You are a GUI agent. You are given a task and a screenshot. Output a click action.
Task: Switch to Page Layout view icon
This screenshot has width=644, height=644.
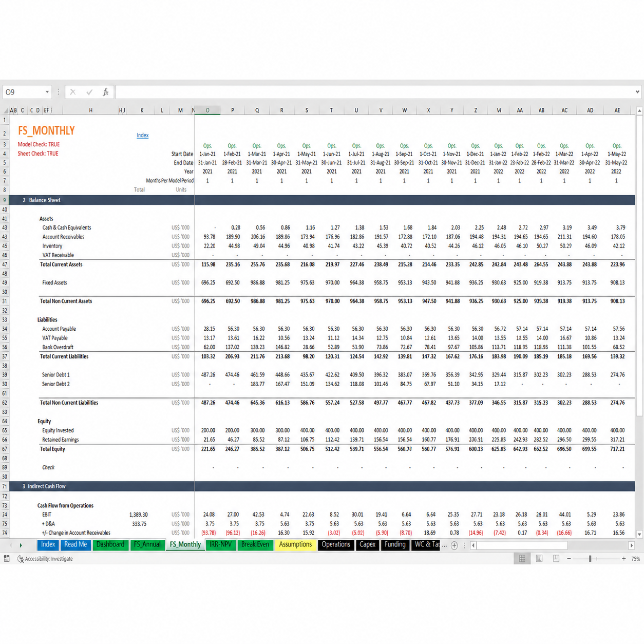pos(539,559)
